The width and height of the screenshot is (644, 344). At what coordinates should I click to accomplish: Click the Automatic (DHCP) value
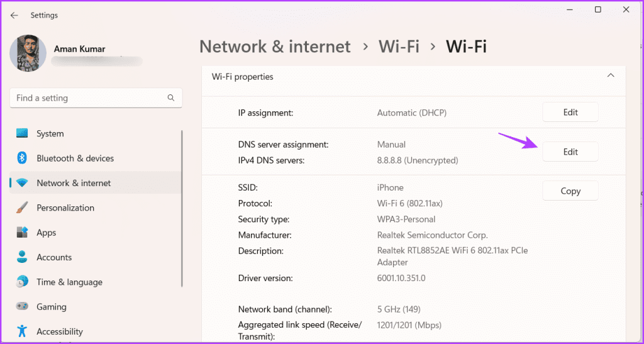coord(411,112)
